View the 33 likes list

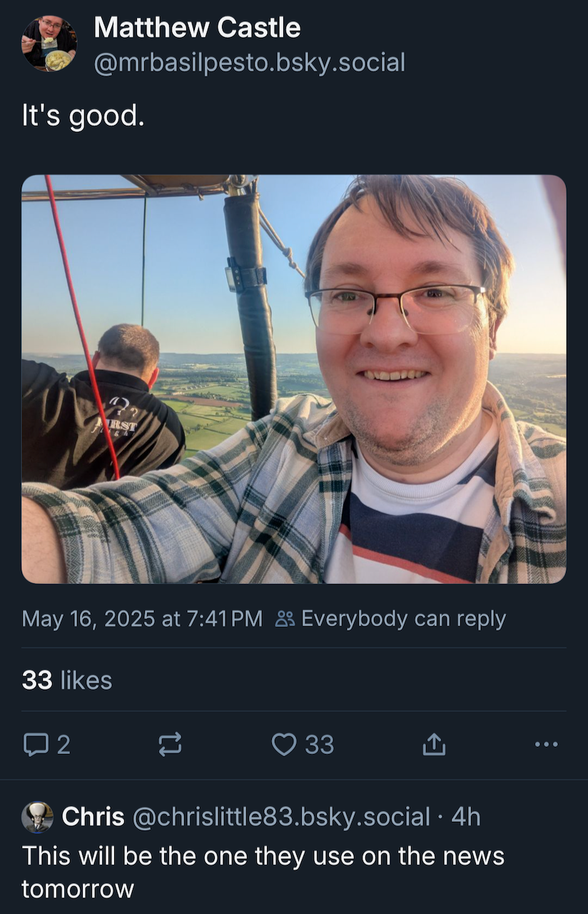[67, 680]
